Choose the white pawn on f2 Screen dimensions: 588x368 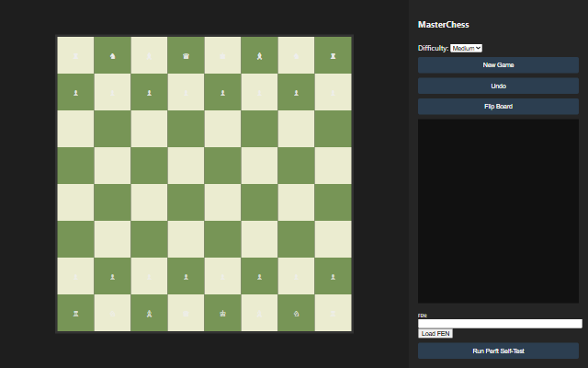click(259, 276)
